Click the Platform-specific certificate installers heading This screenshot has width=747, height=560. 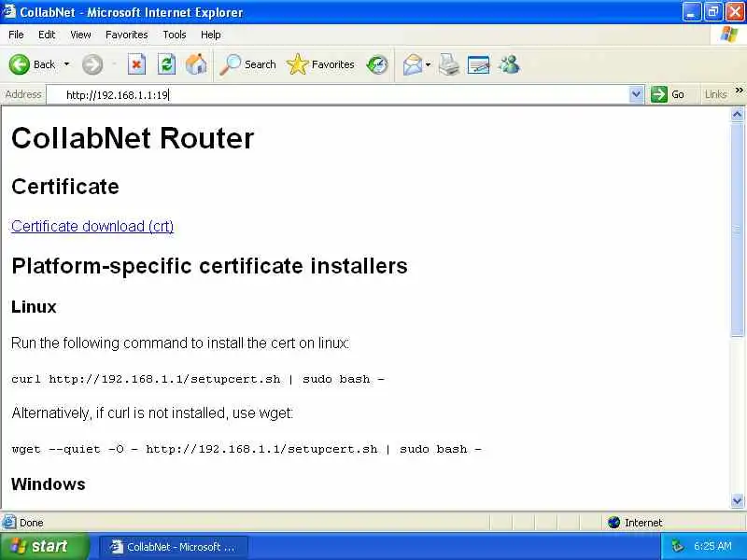point(209,266)
